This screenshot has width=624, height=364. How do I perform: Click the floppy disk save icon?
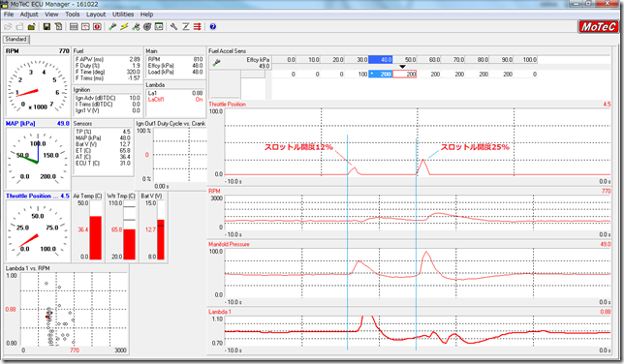(x=47, y=27)
